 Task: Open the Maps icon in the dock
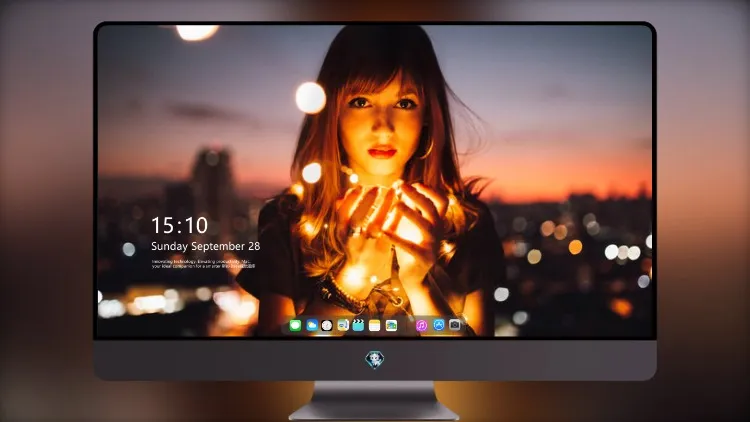tap(343, 325)
